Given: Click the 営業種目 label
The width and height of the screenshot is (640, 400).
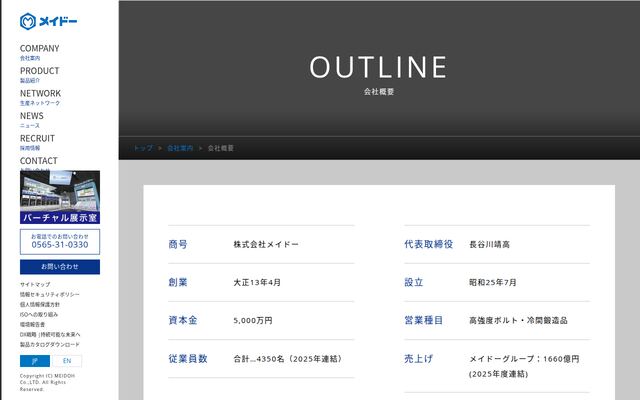Looking at the screenshot, I should pyautogui.click(x=424, y=320).
